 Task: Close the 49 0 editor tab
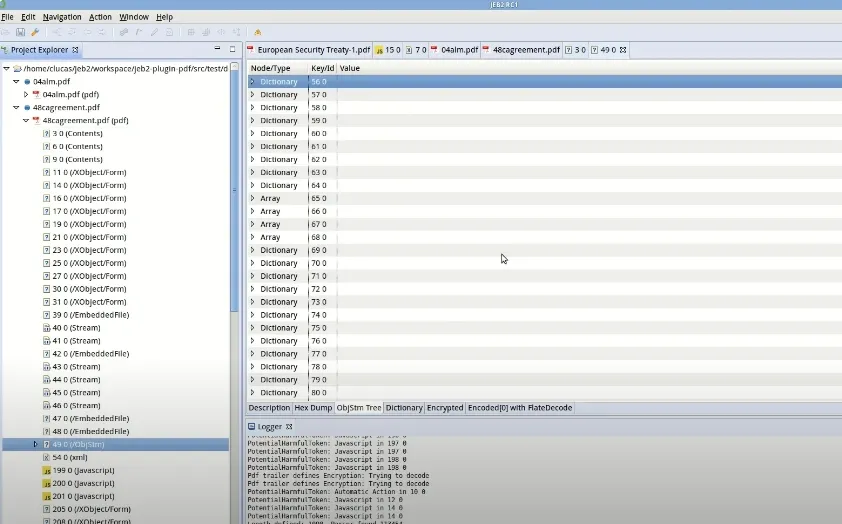pyautogui.click(x=623, y=50)
